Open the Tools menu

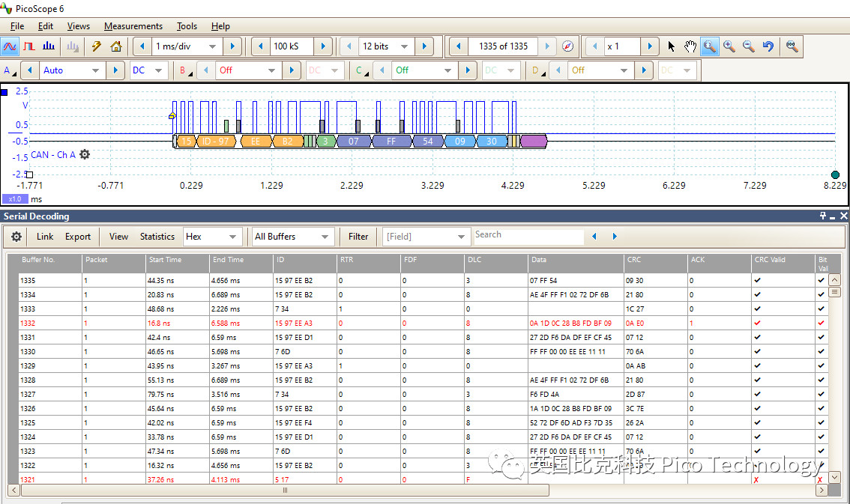[x=187, y=26]
